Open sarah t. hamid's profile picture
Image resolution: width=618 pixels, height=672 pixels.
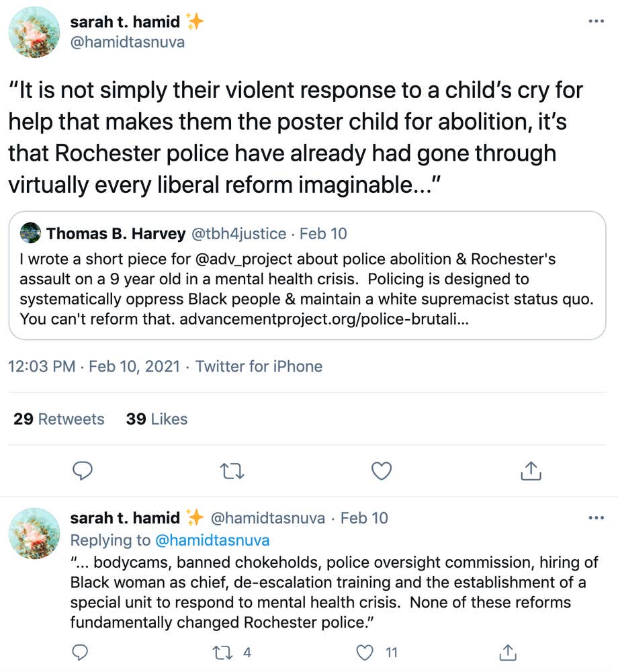(x=34, y=32)
